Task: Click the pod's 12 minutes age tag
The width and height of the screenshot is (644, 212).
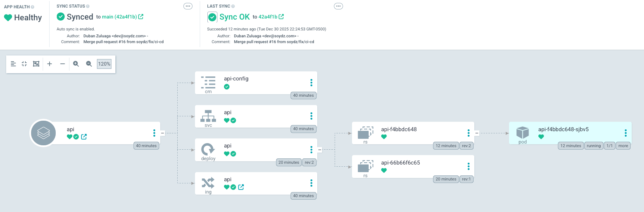Action: click(x=571, y=146)
